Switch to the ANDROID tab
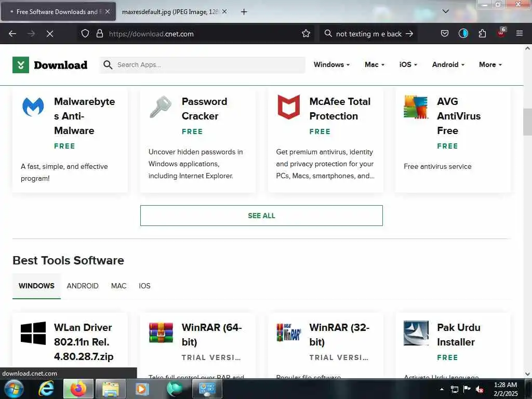This screenshot has height=399, width=532. (x=83, y=286)
